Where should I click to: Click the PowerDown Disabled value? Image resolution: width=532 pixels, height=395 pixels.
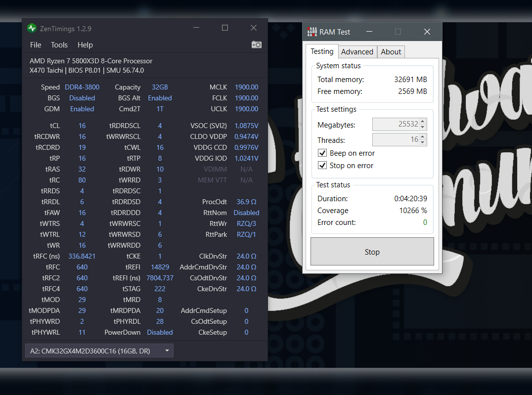pyautogui.click(x=160, y=332)
